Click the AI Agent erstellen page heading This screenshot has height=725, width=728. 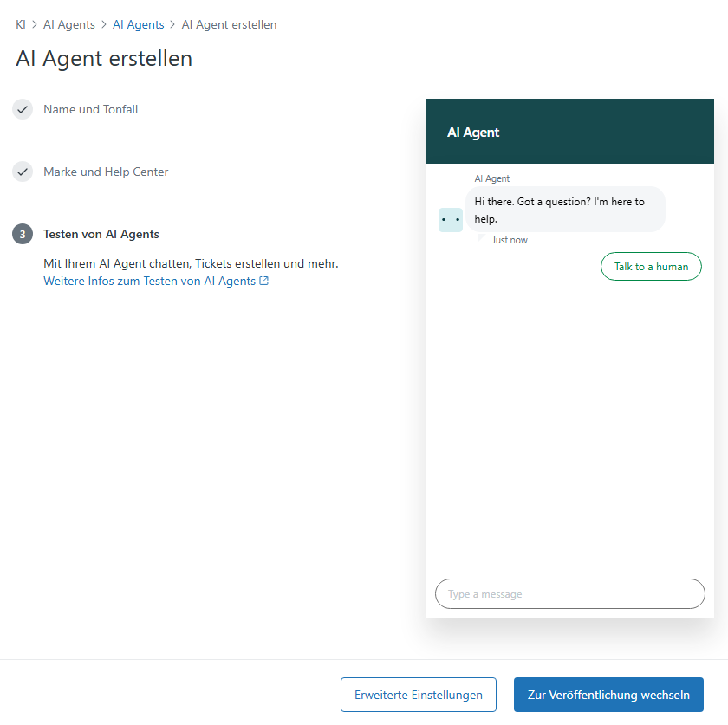(104, 59)
